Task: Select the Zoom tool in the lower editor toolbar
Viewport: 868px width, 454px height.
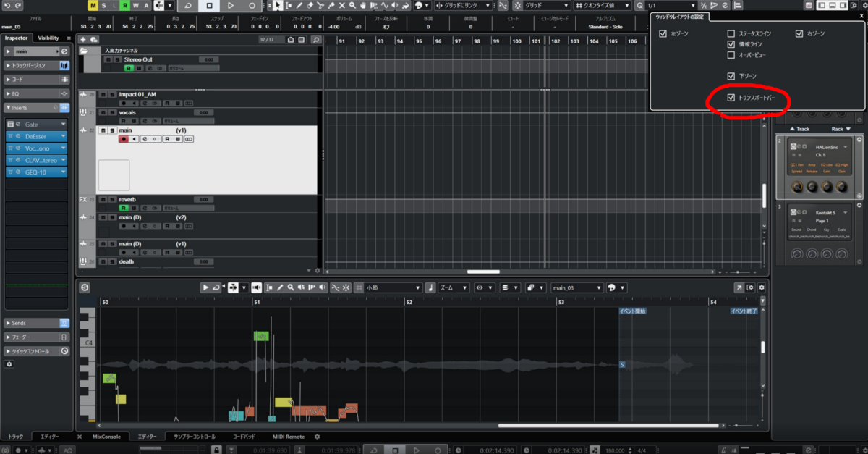Action: point(290,287)
